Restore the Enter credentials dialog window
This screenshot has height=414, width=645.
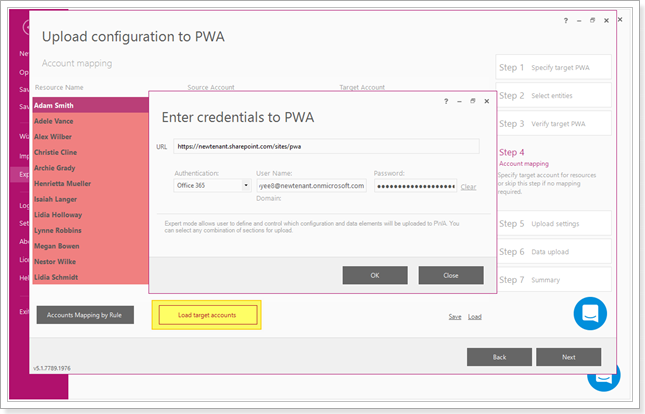pyautogui.click(x=473, y=101)
